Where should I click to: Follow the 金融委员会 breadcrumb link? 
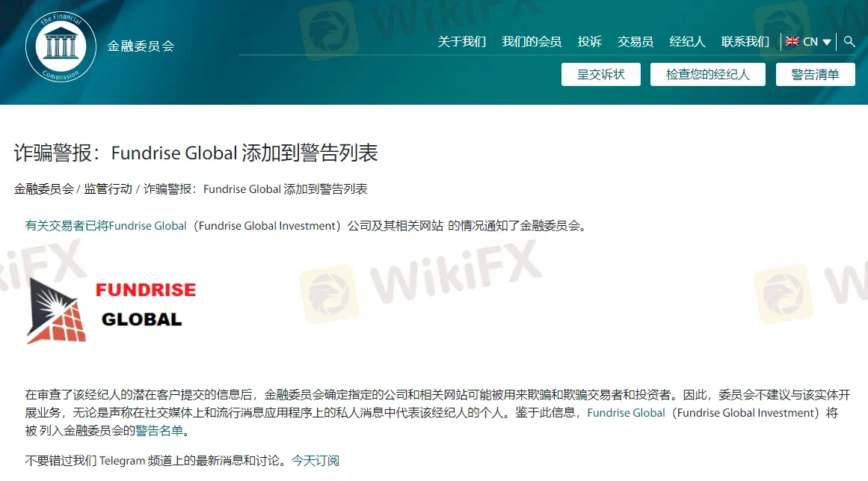coord(43,189)
